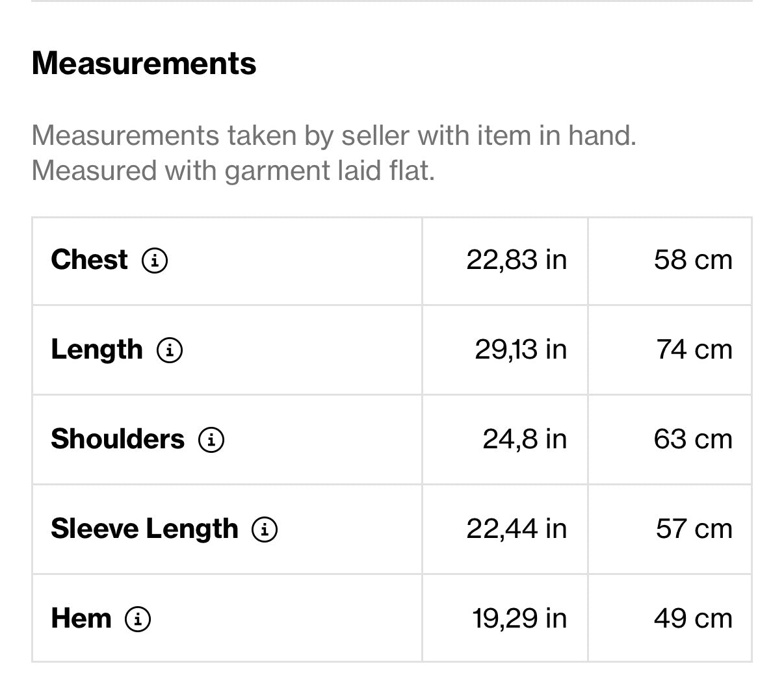Click the 24,8 in shoulders value

(524, 439)
